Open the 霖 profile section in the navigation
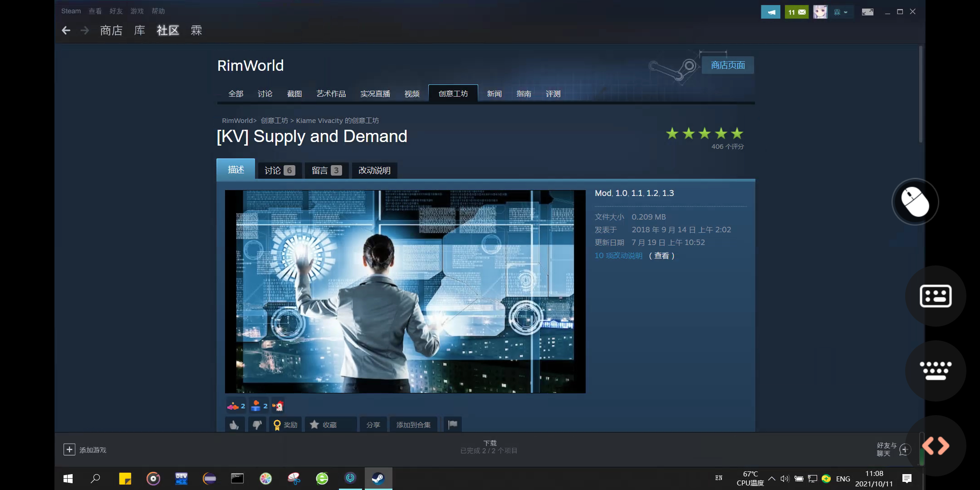This screenshot has height=490, width=980. [196, 30]
